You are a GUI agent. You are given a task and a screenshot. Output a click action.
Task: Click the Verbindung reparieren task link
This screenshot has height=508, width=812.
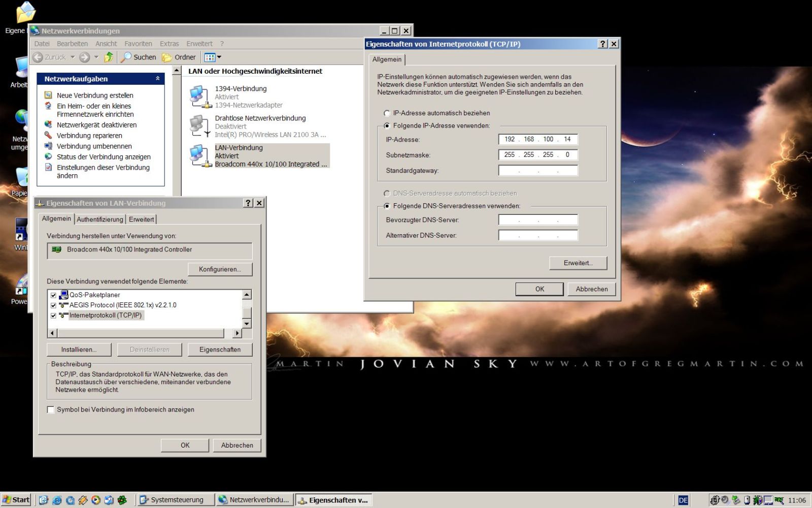(89, 136)
